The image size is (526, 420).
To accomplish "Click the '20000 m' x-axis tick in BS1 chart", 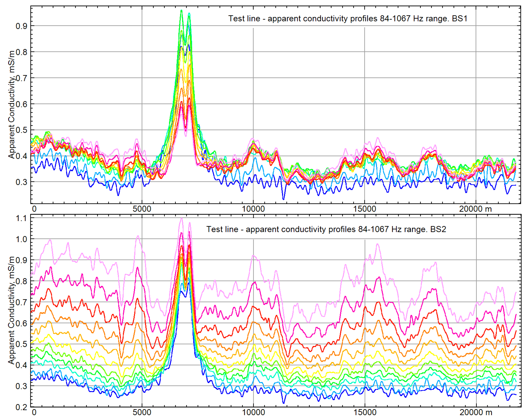I will (475, 209).
